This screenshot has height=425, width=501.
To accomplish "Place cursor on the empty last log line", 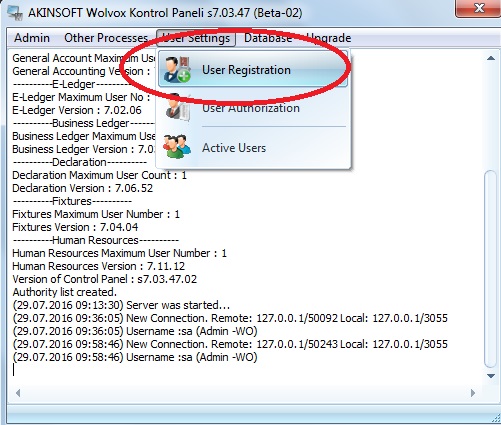I will pos(233,370).
